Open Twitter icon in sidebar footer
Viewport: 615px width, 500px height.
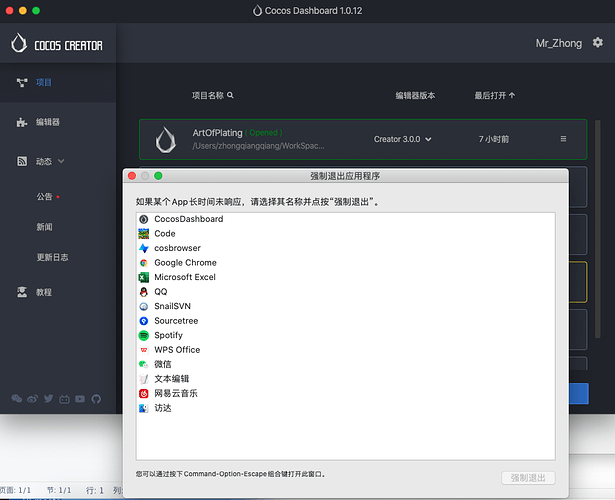pyautogui.click(x=49, y=399)
